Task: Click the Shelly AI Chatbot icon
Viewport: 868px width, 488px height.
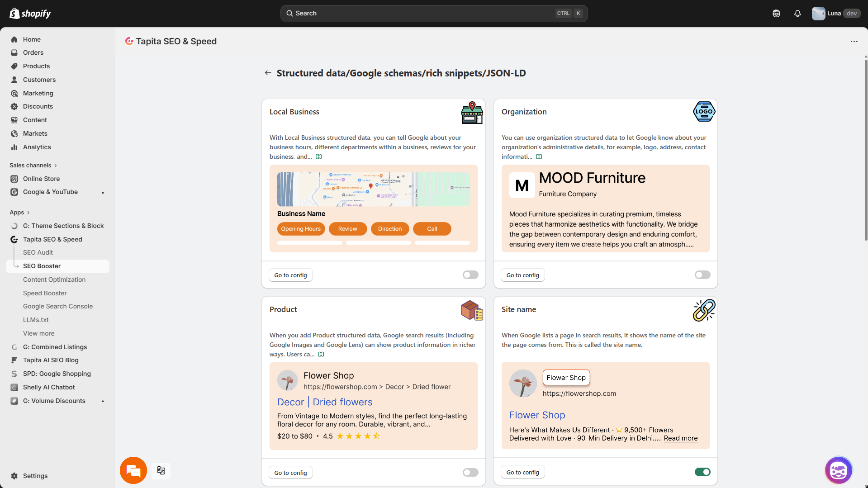Action: pos(14,387)
